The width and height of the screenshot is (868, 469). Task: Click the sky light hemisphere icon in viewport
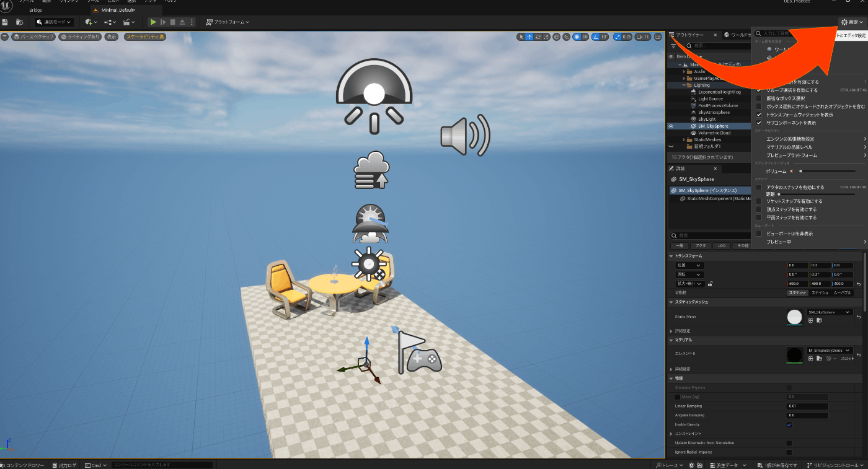(374, 95)
